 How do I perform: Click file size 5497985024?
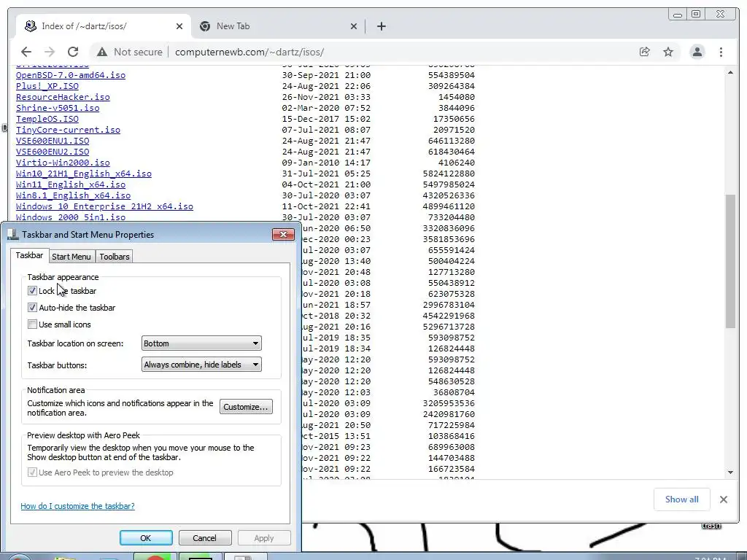click(449, 184)
